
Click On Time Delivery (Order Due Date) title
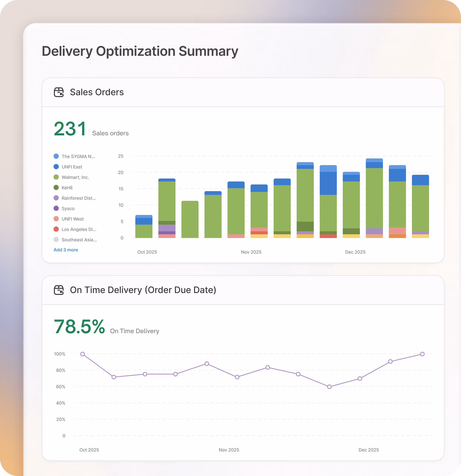click(143, 290)
